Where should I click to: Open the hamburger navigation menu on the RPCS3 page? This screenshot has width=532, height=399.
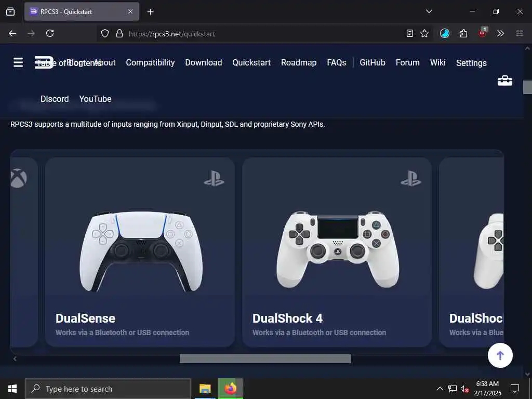[x=18, y=62]
